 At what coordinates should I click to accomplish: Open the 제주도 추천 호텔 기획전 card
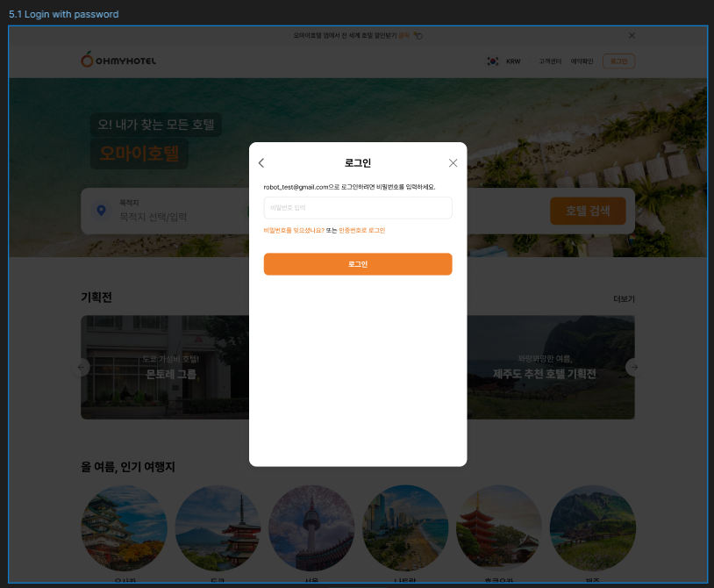[551, 367]
